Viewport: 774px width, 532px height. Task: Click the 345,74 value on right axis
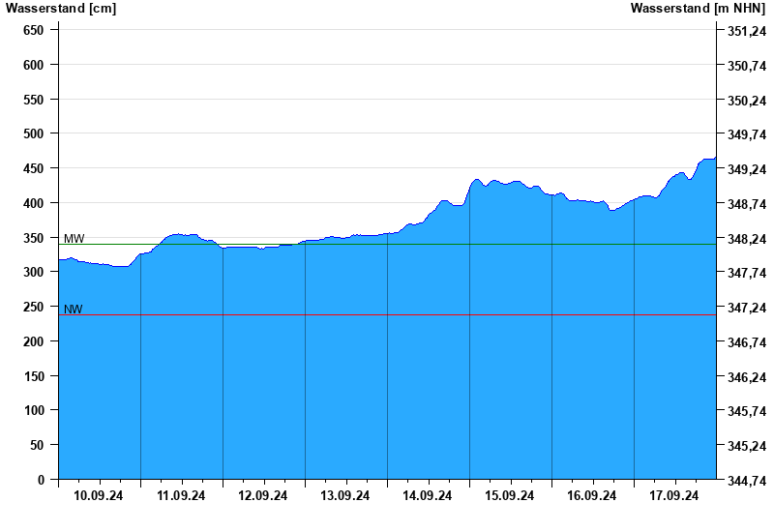[x=747, y=412]
